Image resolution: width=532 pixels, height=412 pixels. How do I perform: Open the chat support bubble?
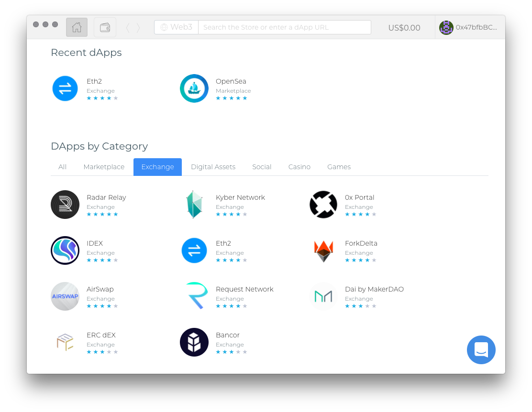[x=481, y=350]
